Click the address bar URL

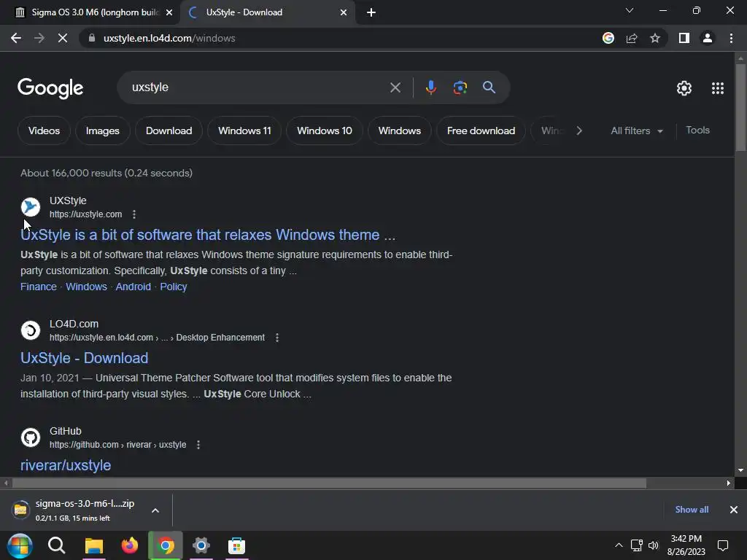click(x=169, y=38)
